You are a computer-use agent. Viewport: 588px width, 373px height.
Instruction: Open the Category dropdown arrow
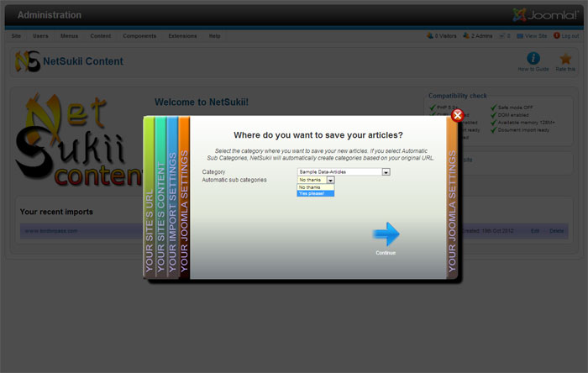[x=386, y=172]
